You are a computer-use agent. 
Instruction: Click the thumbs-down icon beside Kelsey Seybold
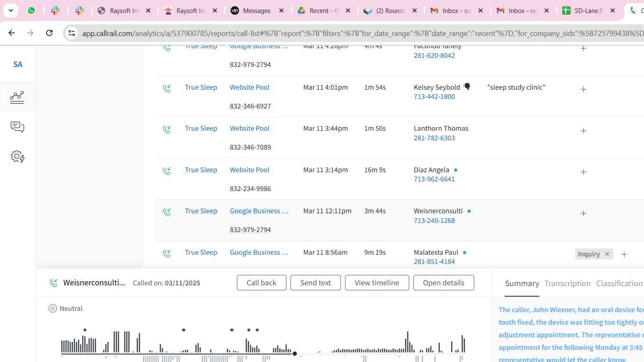point(467,87)
